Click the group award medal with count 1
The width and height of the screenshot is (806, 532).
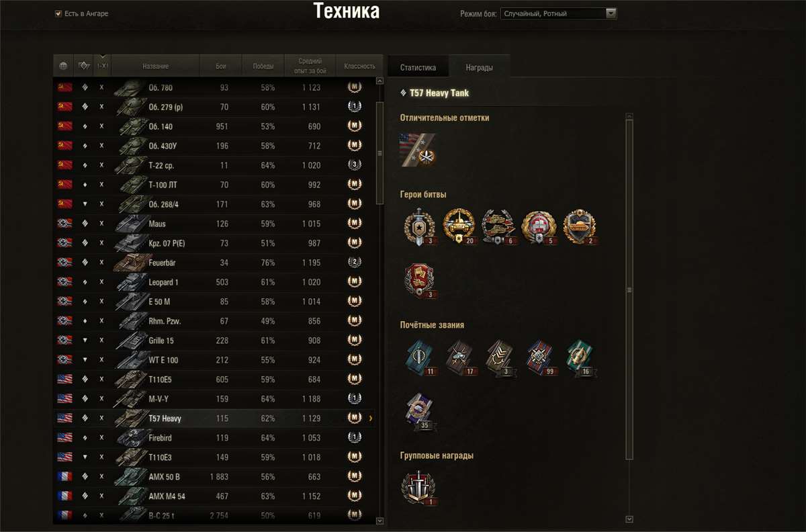pyautogui.click(x=418, y=488)
